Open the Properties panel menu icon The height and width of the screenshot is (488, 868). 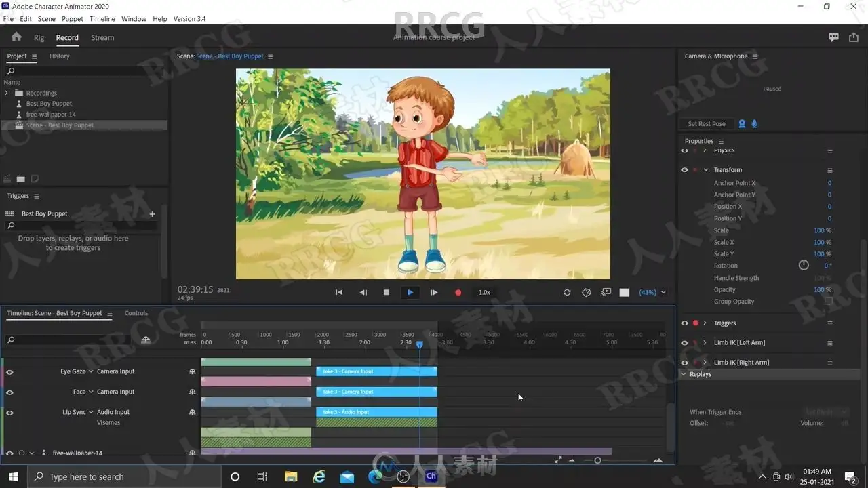point(721,141)
